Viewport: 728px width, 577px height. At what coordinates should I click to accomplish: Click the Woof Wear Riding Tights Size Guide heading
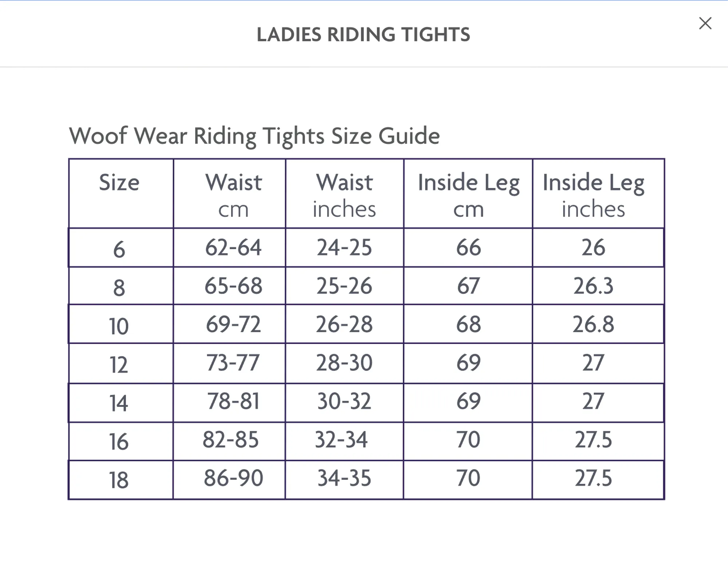[x=254, y=136]
